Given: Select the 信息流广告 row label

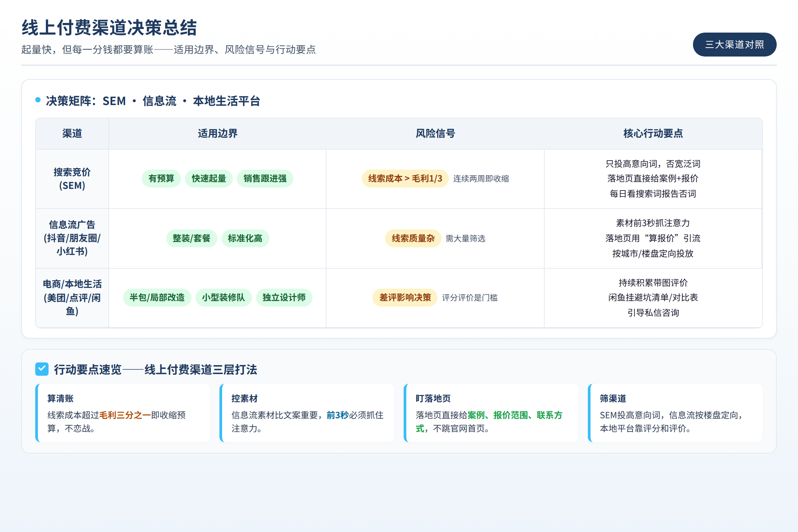Looking at the screenshot, I should pyautogui.click(x=72, y=238).
